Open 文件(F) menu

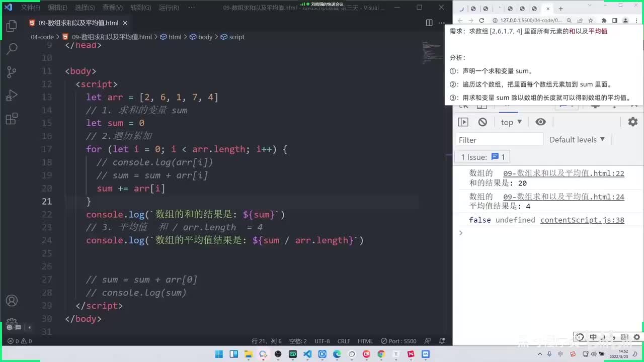(30, 8)
